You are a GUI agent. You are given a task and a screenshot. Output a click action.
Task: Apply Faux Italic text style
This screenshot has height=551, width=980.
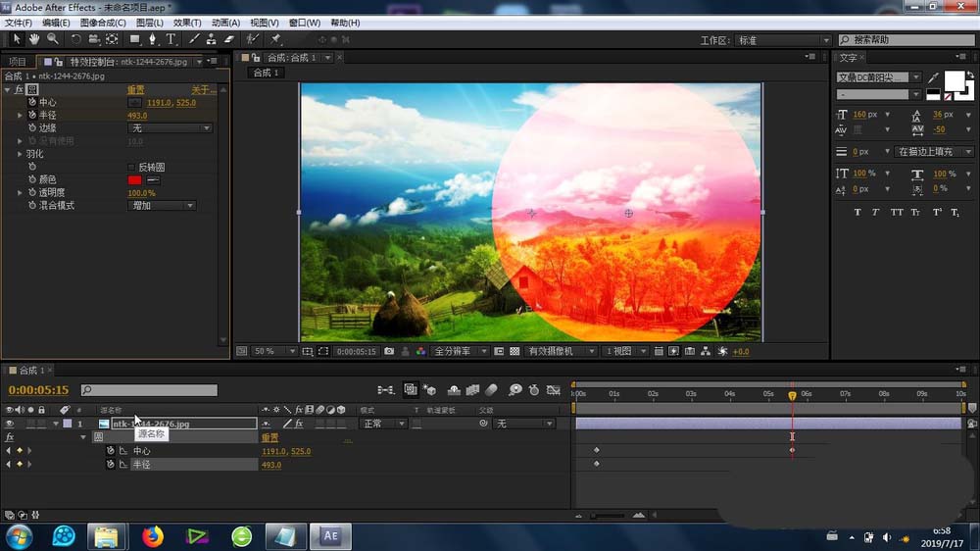coord(875,213)
